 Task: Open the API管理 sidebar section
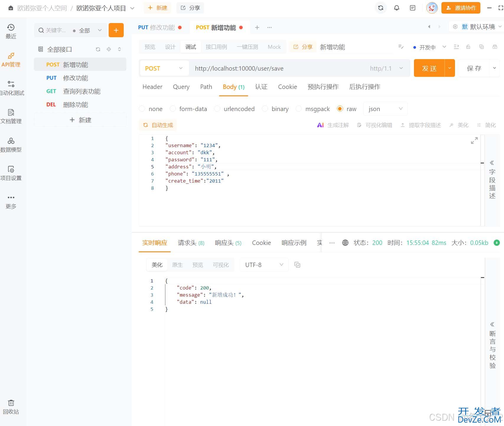tap(11, 60)
